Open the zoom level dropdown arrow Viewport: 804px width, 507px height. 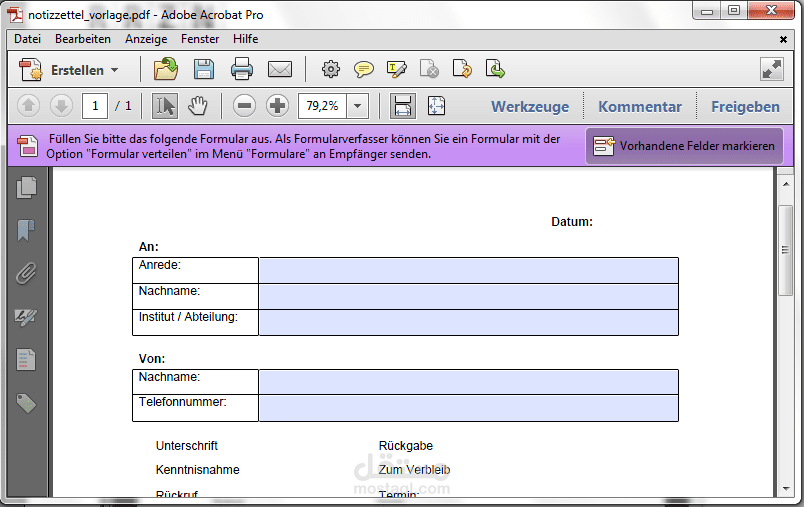[x=358, y=106]
